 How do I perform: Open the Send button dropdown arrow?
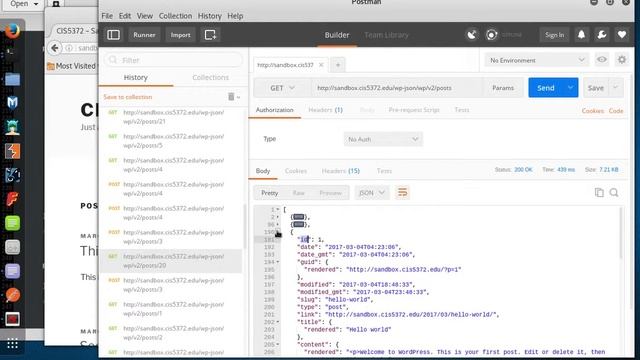(570, 88)
